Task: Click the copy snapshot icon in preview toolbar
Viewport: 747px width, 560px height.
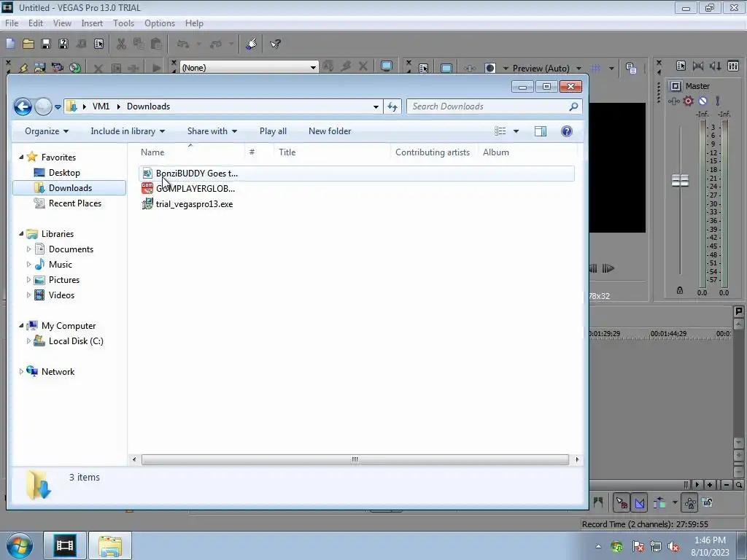Action: point(631,68)
